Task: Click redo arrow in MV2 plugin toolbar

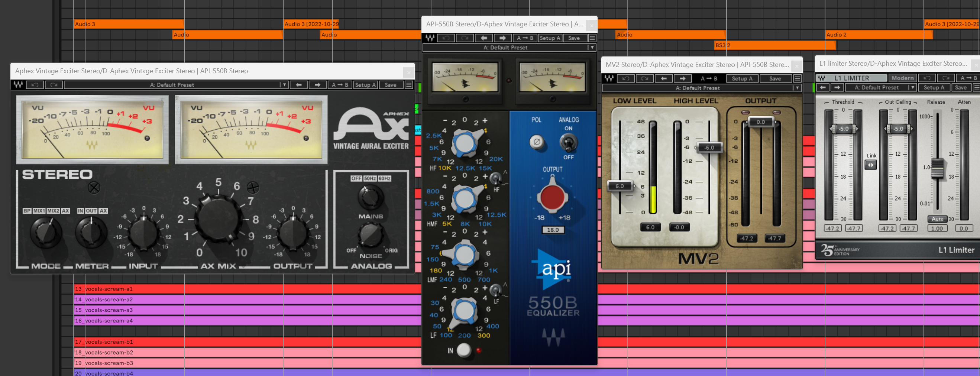Action: click(644, 79)
